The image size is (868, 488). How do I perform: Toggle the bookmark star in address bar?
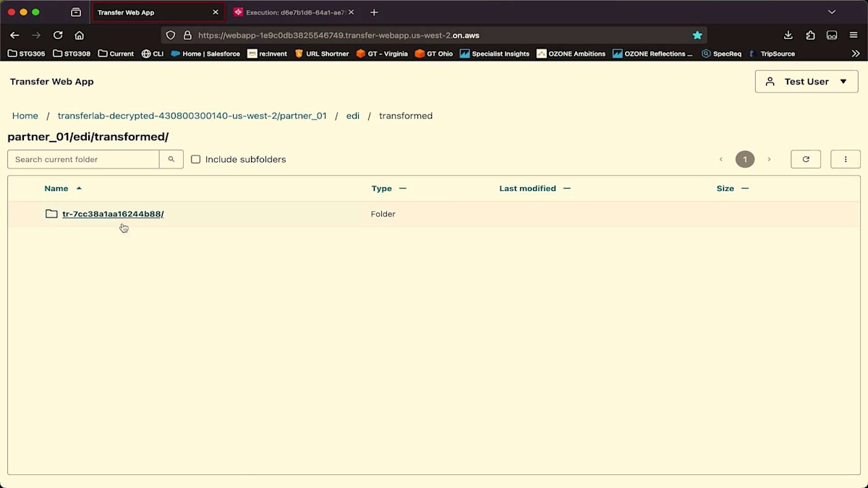(697, 35)
